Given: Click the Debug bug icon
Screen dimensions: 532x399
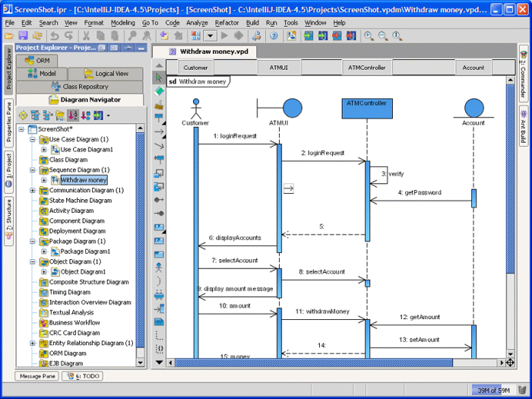Looking at the screenshot, I should click(x=239, y=36).
